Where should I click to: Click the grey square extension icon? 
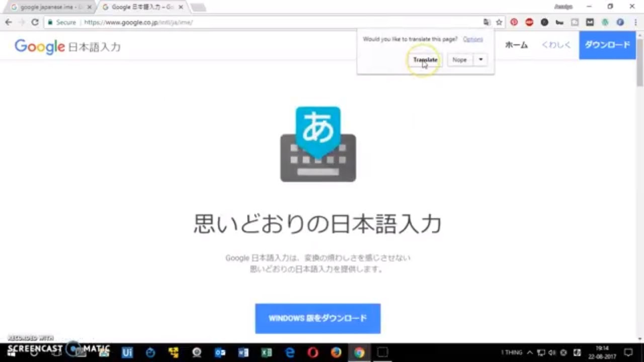(x=575, y=22)
